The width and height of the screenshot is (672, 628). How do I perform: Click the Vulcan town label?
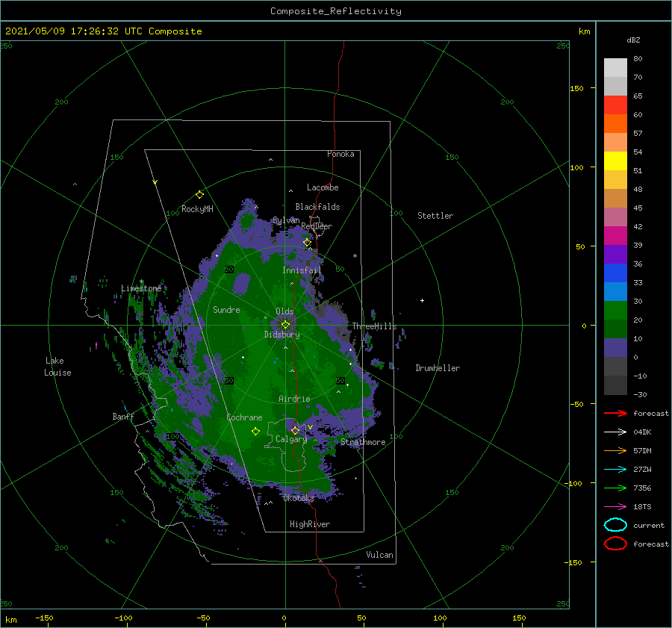(380, 555)
